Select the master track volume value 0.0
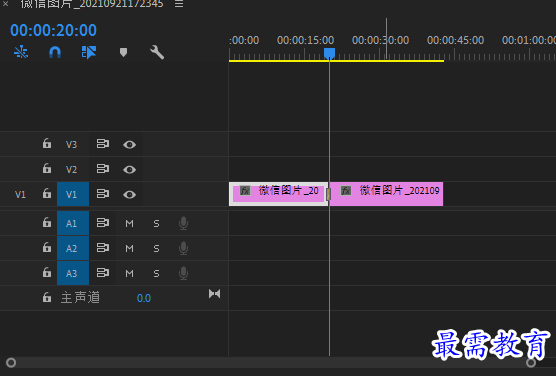The image size is (556, 376). (144, 298)
